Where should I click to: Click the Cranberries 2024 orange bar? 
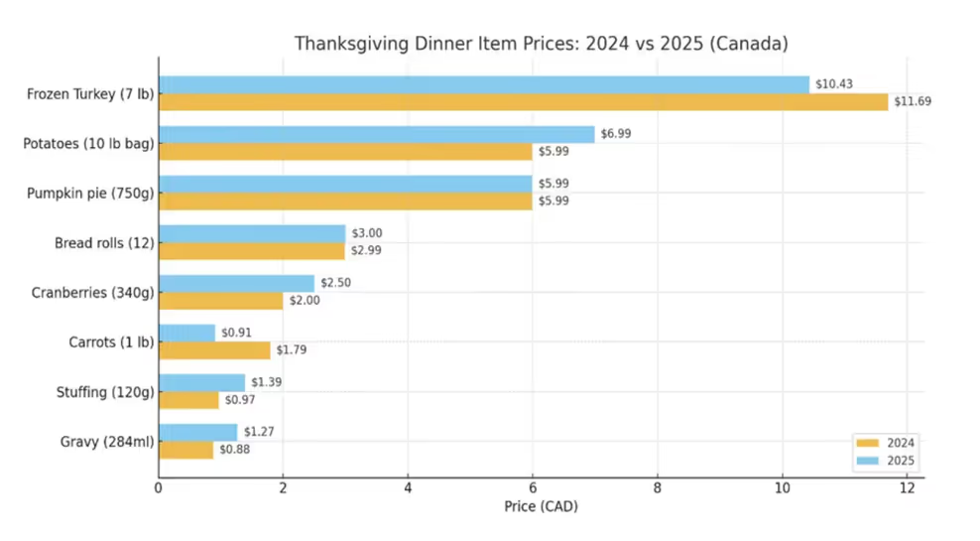click(220, 301)
